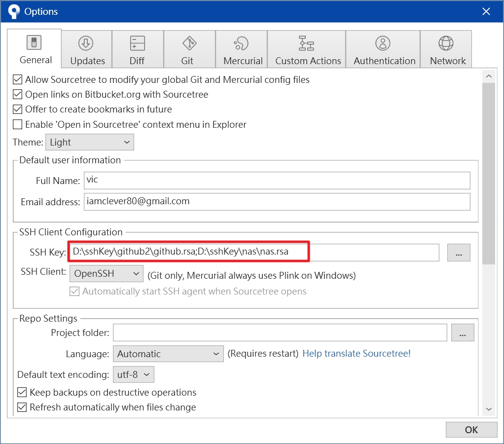Click the Email address field
Screen dimensions: 504x444
click(x=277, y=202)
